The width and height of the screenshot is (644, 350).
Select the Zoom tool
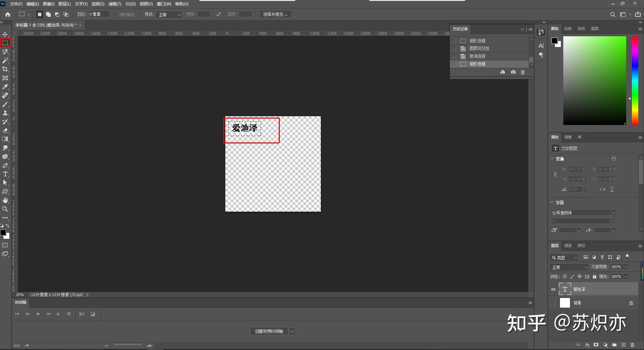5,209
